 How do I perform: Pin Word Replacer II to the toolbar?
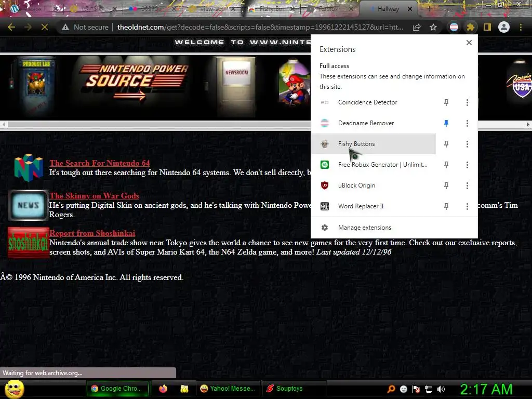[x=446, y=206]
